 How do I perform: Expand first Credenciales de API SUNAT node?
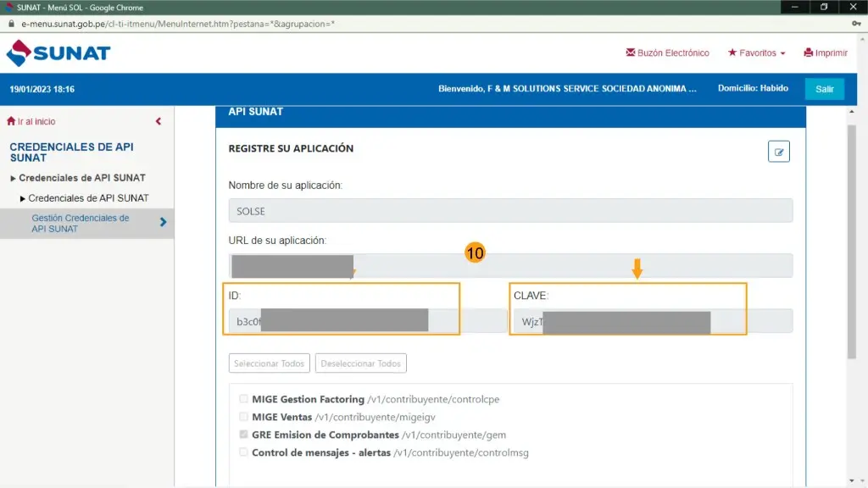click(x=13, y=178)
